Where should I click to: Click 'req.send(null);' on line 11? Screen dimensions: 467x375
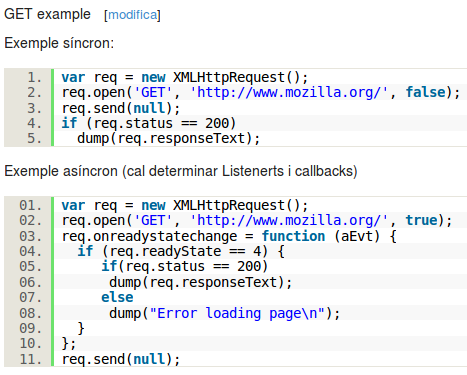click(121, 359)
